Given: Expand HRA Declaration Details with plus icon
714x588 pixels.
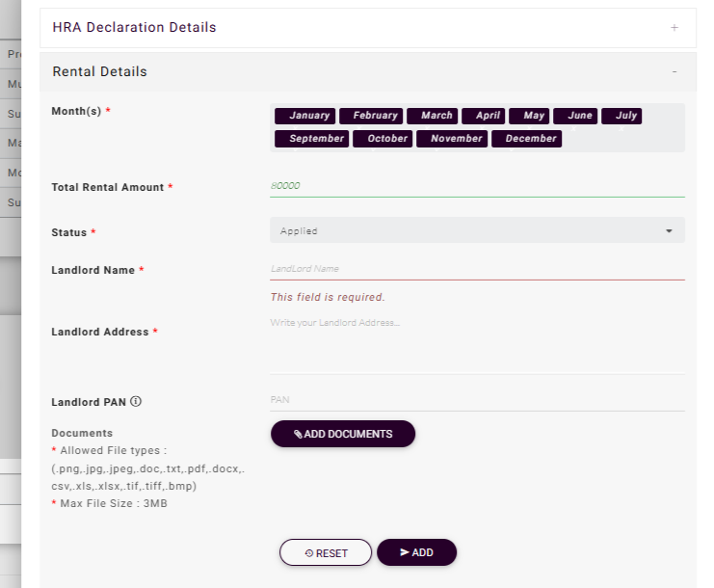Looking at the screenshot, I should tap(674, 28).
